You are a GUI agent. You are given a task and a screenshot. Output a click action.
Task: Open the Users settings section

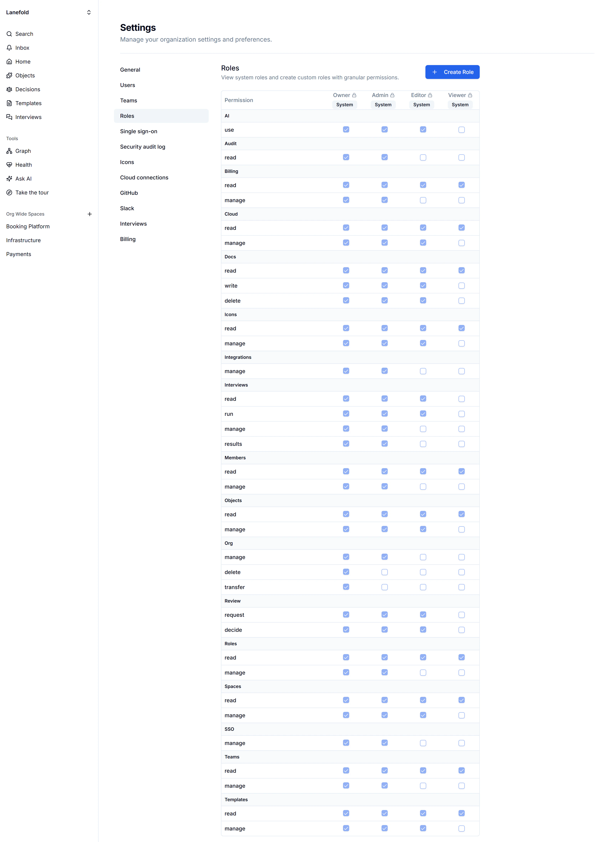tap(161, 85)
